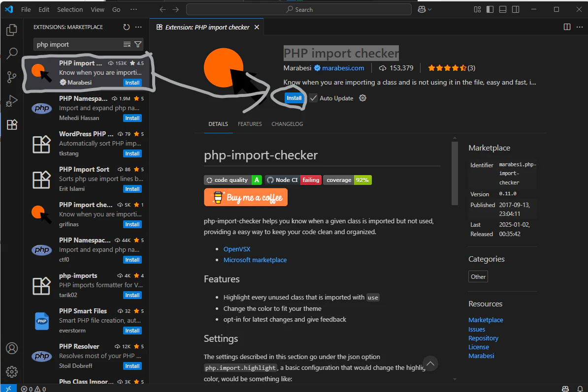
Task: Split the editor to the right
Action: pyautogui.click(x=567, y=27)
